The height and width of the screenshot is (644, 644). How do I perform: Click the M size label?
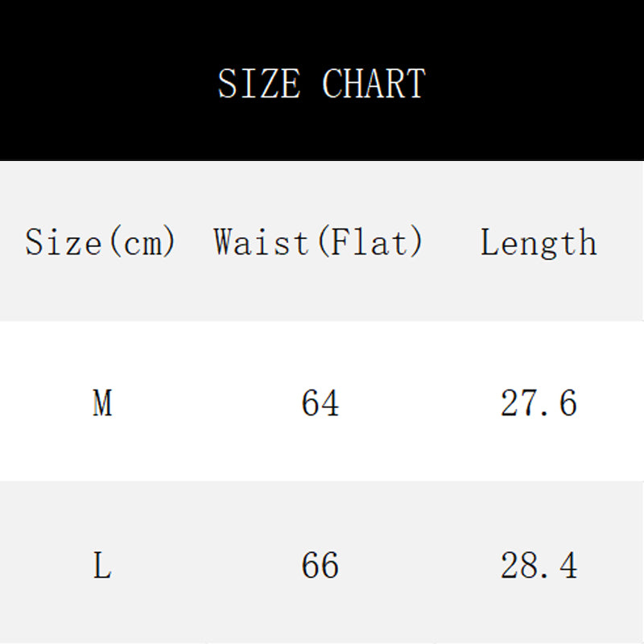102,402
